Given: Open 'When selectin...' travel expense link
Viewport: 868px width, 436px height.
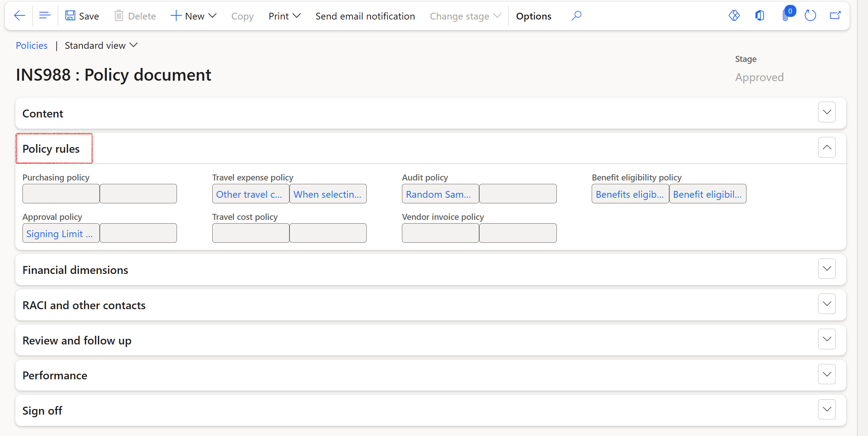Looking at the screenshot, I should 328,194.
